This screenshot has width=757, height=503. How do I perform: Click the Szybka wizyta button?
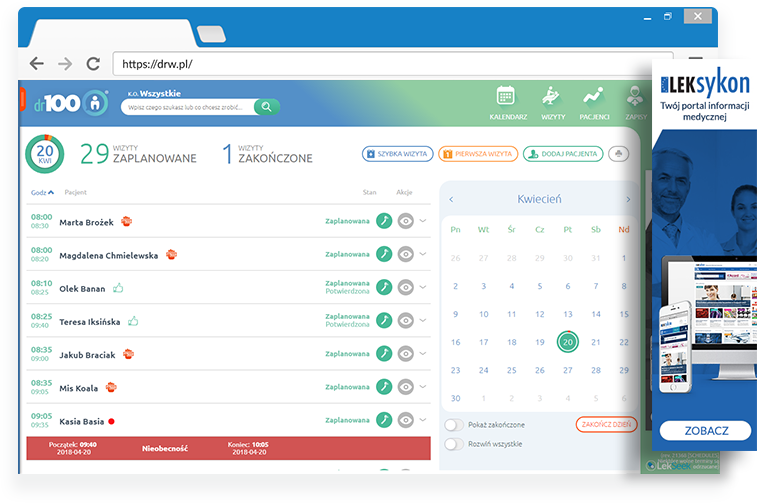pyautogui.click(x=397, y=154)
